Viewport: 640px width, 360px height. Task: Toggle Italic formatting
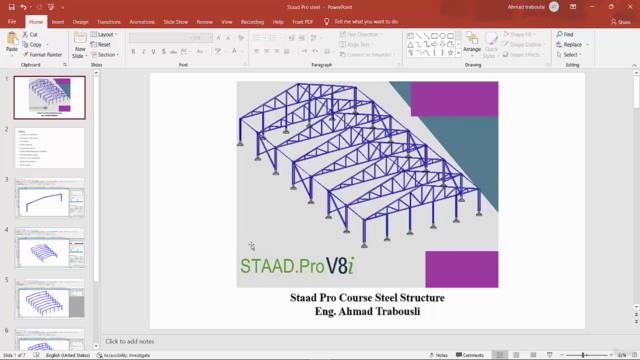[x=143, y=51]
